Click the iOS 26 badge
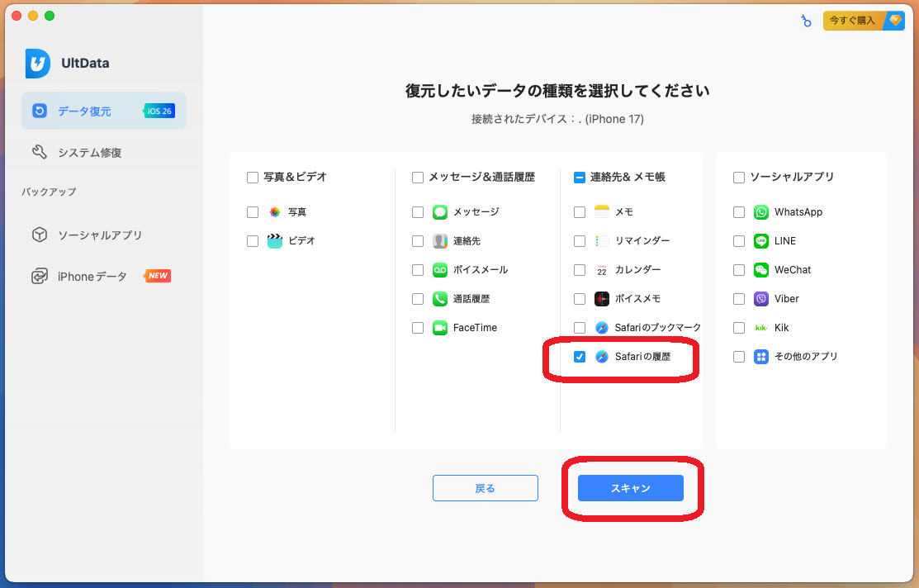Viewport: 919px width, 588px height. coord(159,111)
